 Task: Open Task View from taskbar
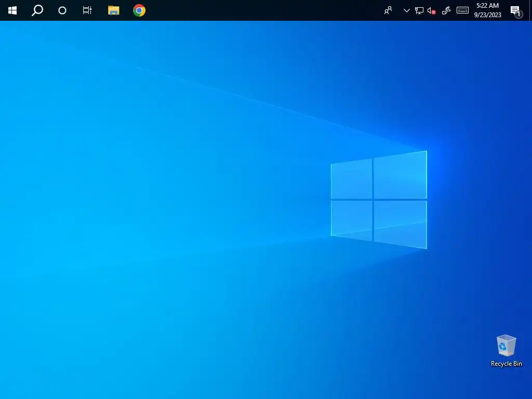pos(87,10)
